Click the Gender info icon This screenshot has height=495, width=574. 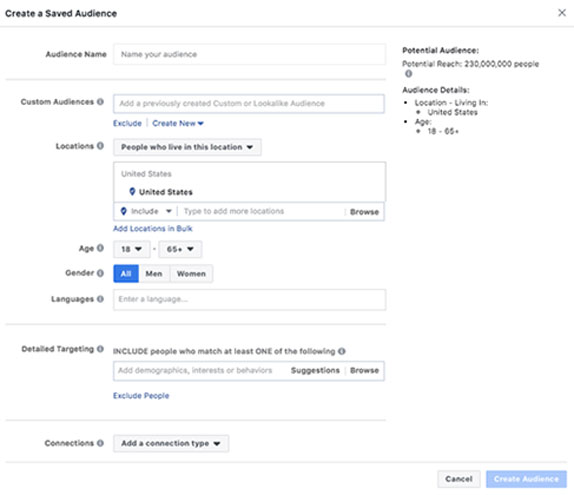pyautogui.click(x=100, y=273)
